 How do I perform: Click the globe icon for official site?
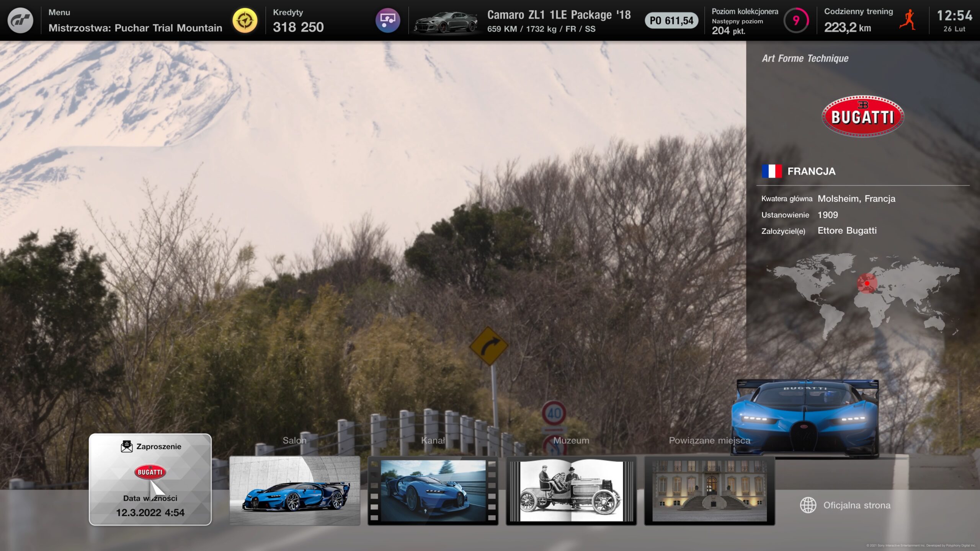(808, 505)
